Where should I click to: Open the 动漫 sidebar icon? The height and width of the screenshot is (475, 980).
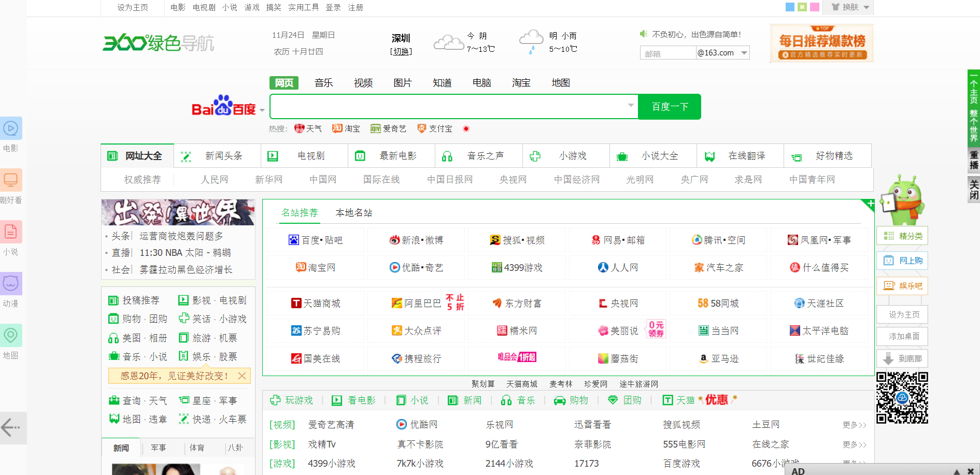tap(10, 284)
